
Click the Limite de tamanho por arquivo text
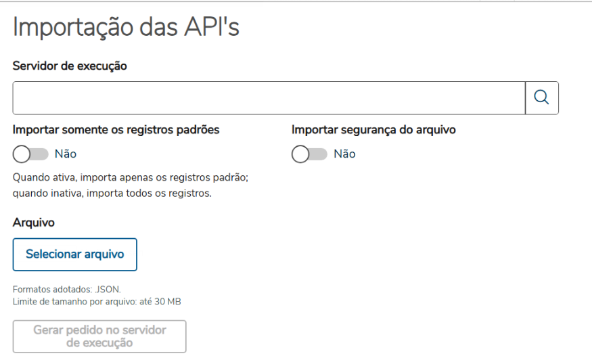[97, 301]
